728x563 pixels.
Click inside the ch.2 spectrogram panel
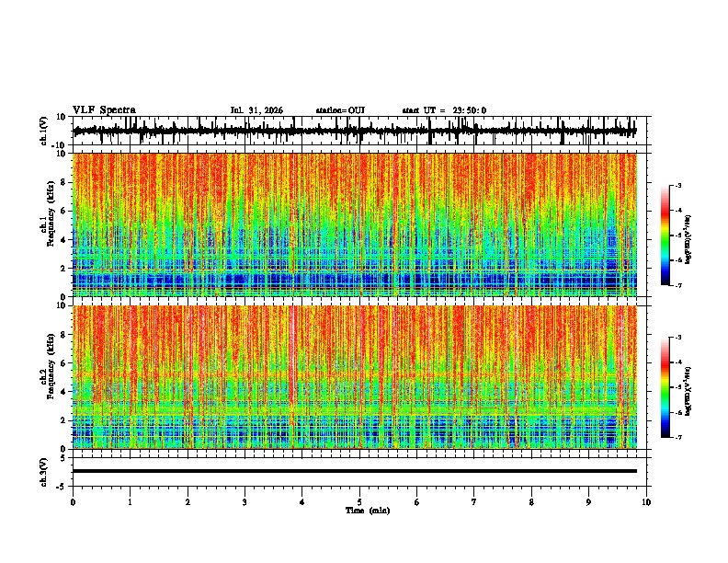click(x=355, y=377)
